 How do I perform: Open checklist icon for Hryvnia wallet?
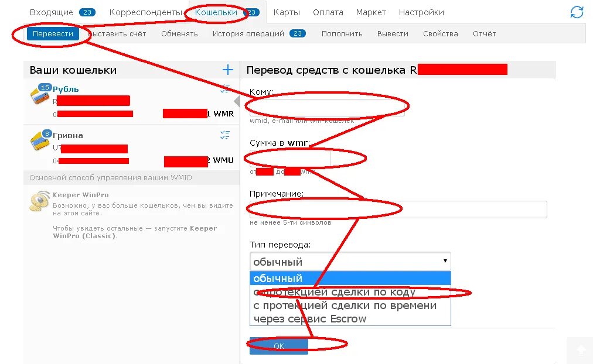click(224, 135)
